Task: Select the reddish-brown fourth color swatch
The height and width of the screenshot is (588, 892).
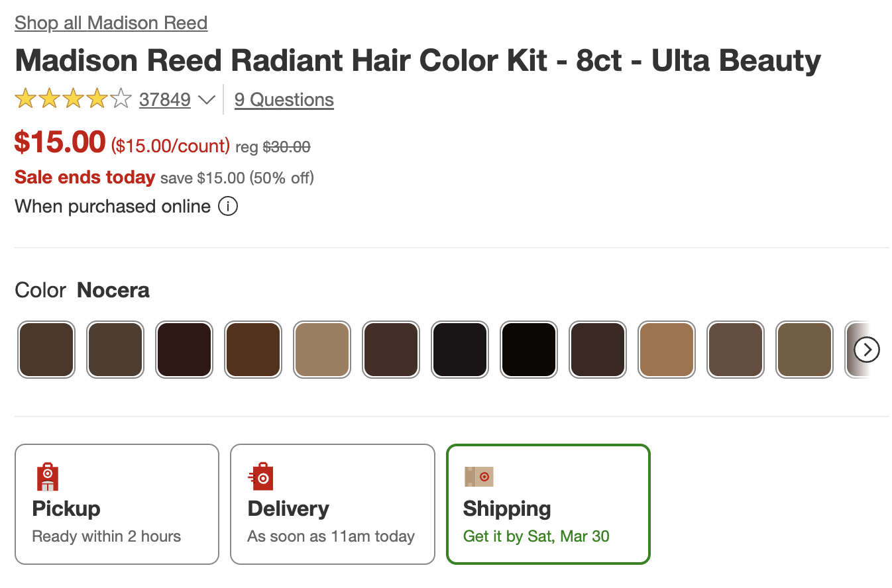Action: click(x=253, y=350)
